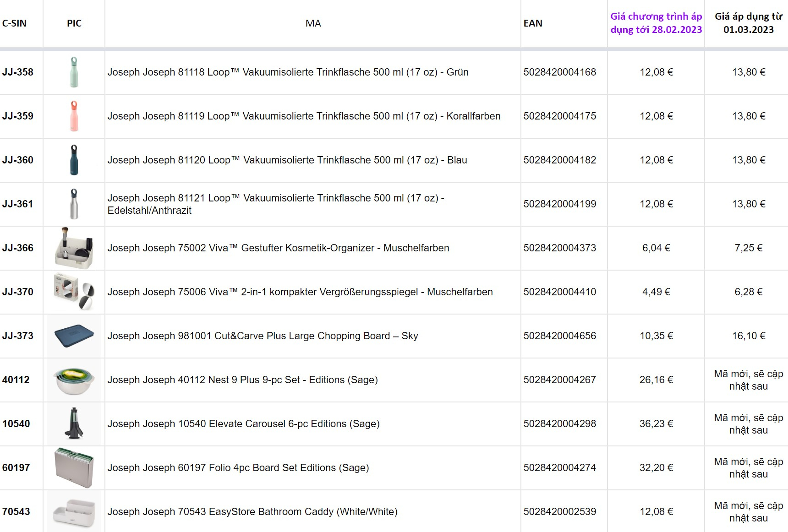This screenshot has height=532, width=788.
Task: Select the Nest 9 Plus bowl set picture
Action: tap(74, 380)
